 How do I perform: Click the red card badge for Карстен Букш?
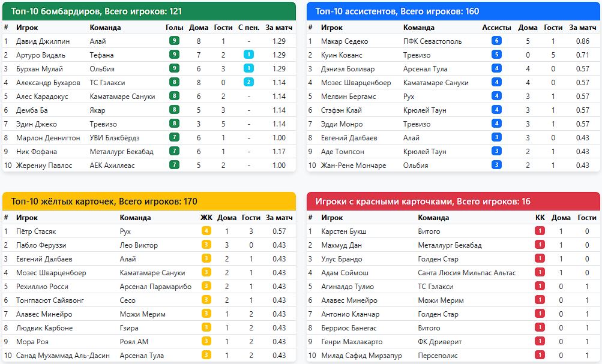540,231
